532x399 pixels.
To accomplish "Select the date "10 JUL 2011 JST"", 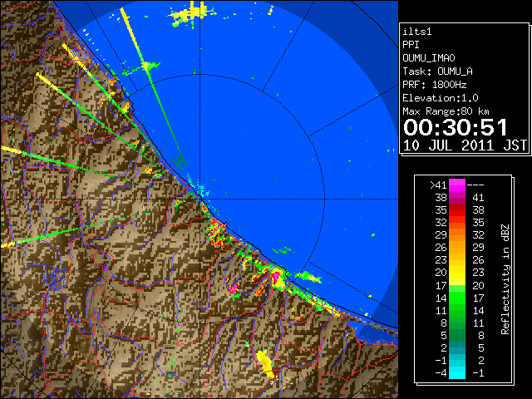I will pos(465,145).
